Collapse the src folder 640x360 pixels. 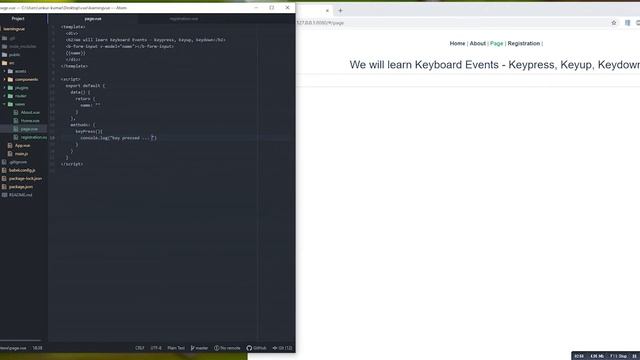point(11,63)
